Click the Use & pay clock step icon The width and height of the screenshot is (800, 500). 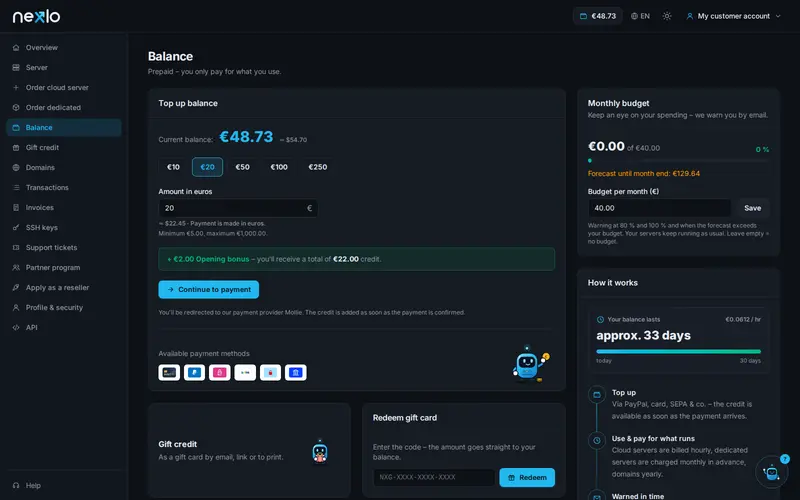(x=597, y=440)
